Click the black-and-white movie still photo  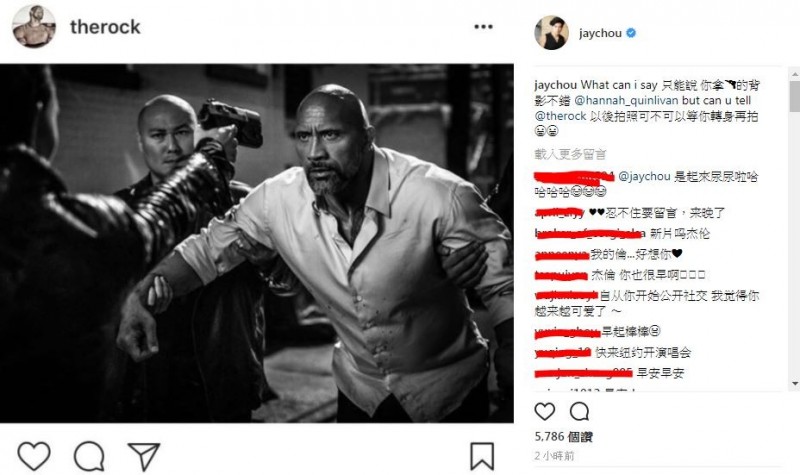(x=257, y=243)
